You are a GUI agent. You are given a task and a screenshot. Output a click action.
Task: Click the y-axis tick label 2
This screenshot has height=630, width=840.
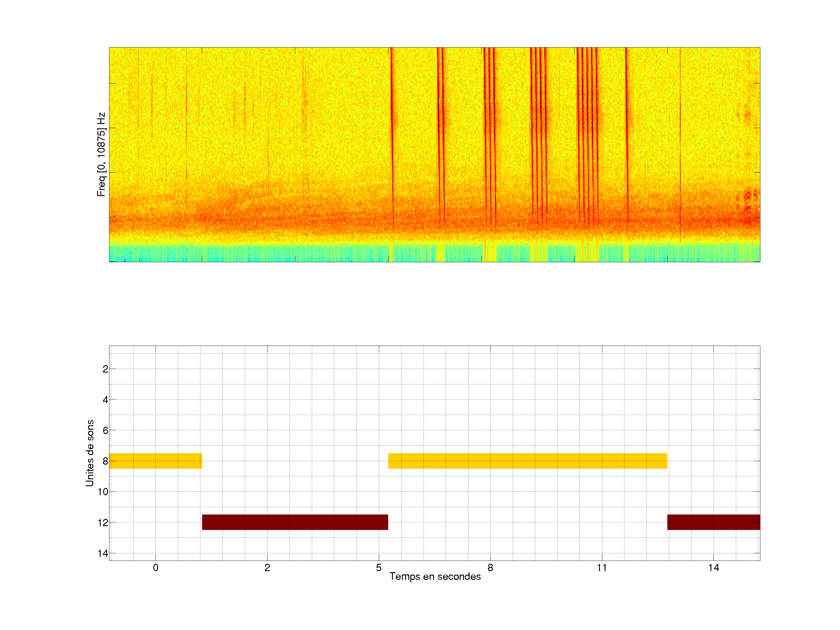click(x=105, y=369)
